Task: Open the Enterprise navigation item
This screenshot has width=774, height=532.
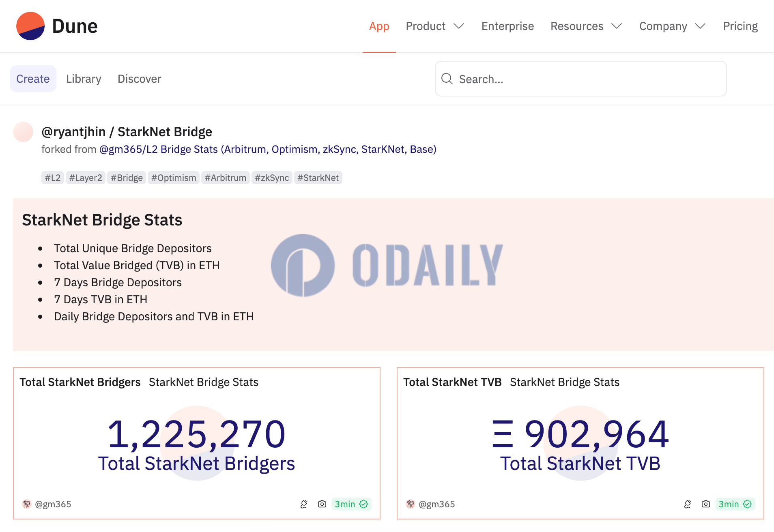Action: (507, 26)
